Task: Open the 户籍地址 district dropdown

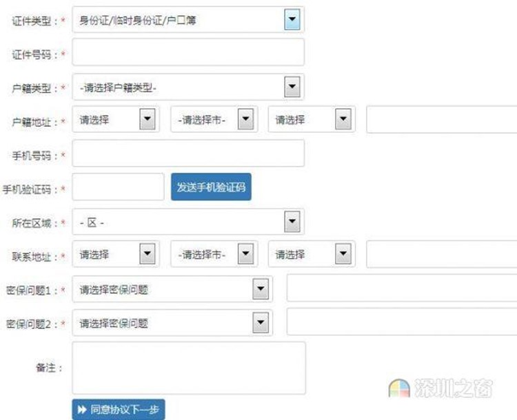Action: (x=312, y=120)
